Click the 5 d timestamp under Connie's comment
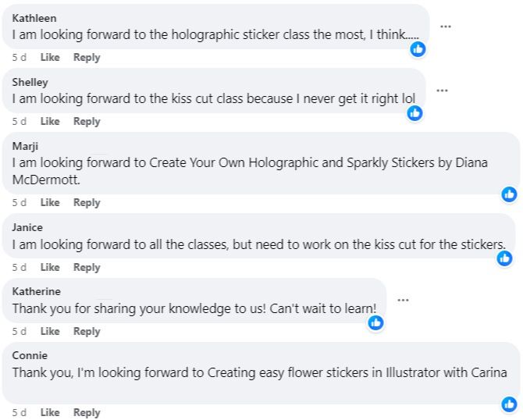Viewport: 523px width, 420px height. [20, 412]
